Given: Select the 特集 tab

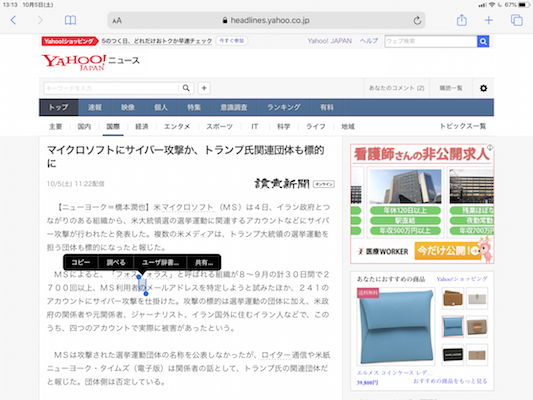Looking at the screenshot, I should (194, 107).
